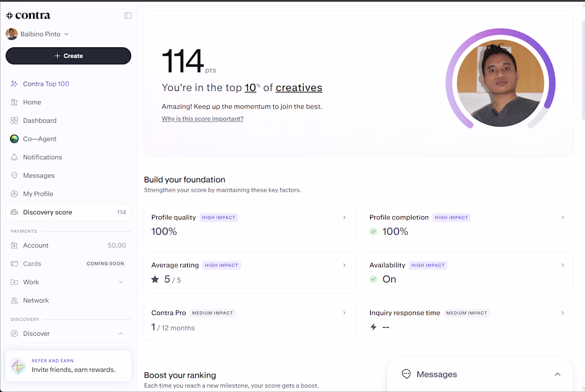
Task: Click the Contra logo
Action: [28, 15]
